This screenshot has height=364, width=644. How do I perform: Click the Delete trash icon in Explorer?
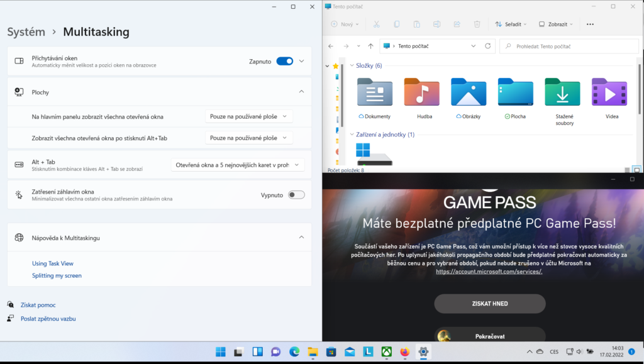(477, 25)
